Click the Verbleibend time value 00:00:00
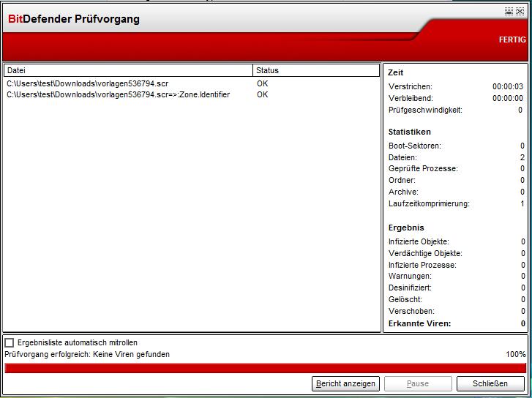532x398 pixels. coord(508,98)
